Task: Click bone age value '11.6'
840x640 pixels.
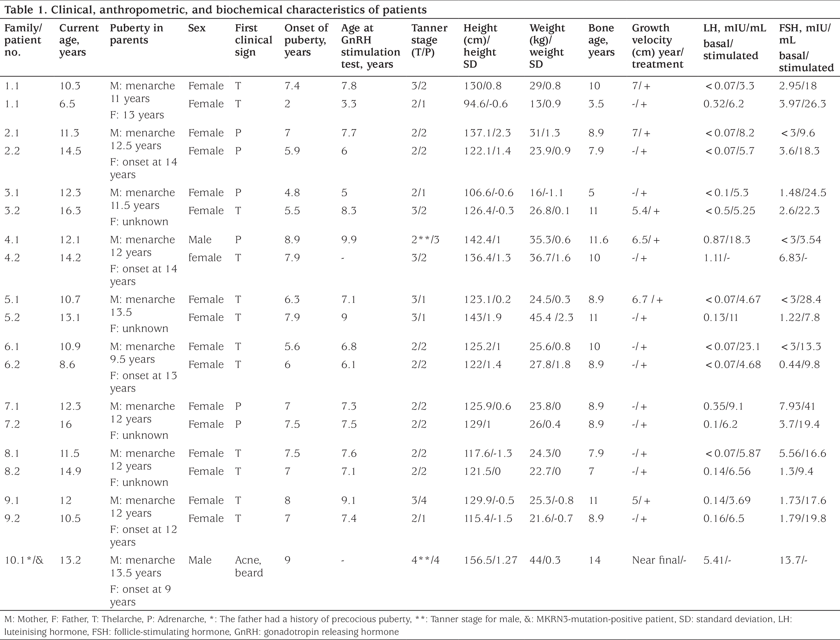Action: pos(598,240)
